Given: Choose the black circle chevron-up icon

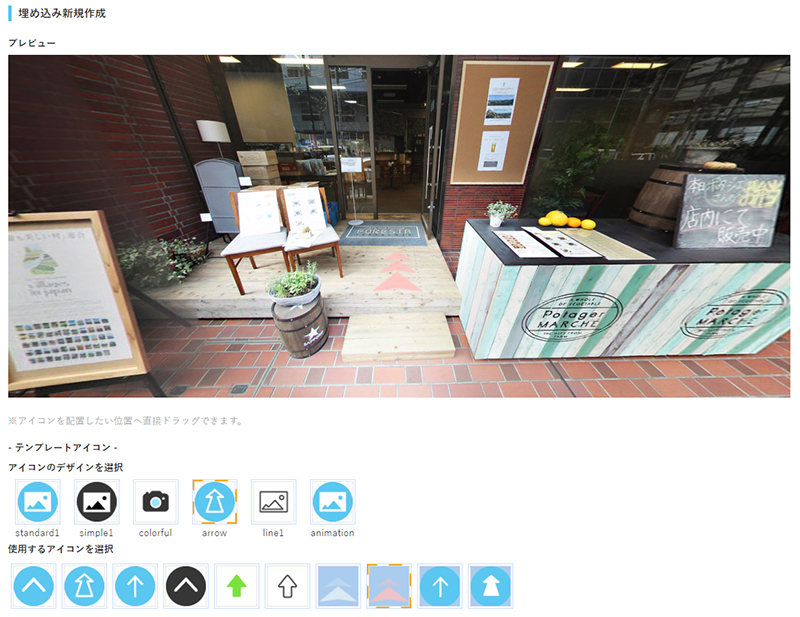Looking at the screenshot, I should coord(186,586).
